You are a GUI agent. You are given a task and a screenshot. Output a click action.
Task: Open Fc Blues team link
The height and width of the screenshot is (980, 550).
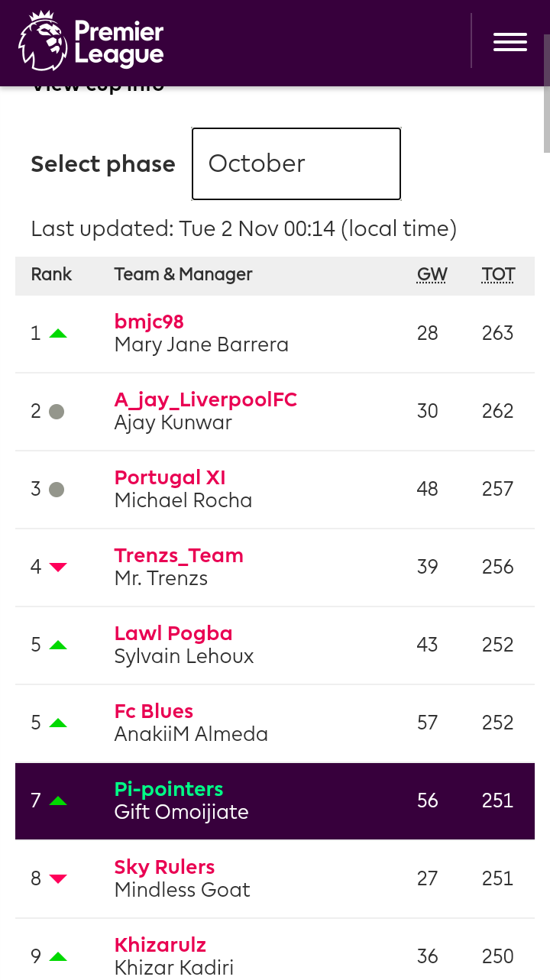154,711
